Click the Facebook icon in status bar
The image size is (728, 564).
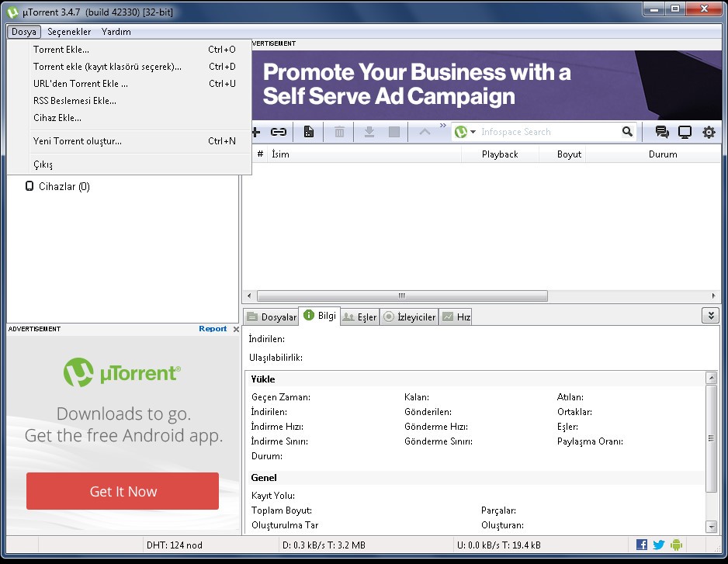(x=642, y=545)
